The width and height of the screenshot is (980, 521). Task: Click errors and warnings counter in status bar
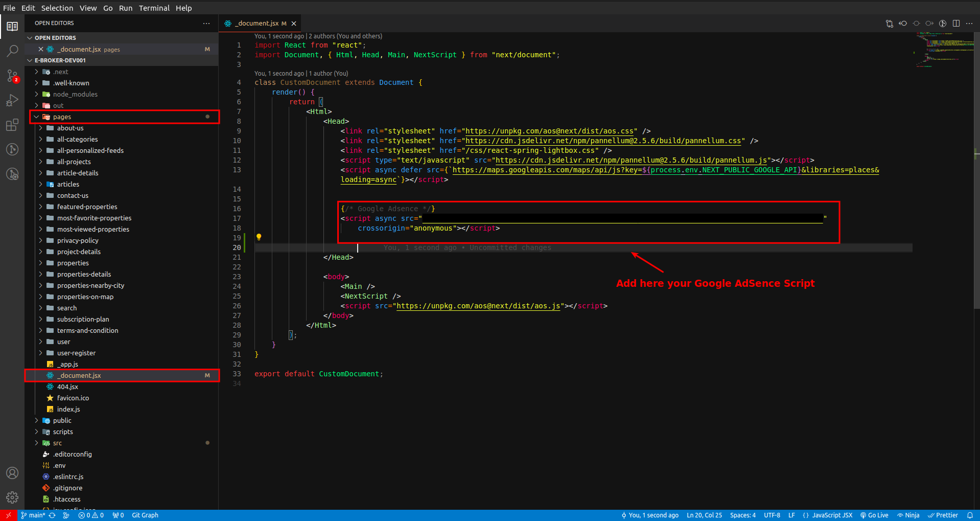[91, 515]
